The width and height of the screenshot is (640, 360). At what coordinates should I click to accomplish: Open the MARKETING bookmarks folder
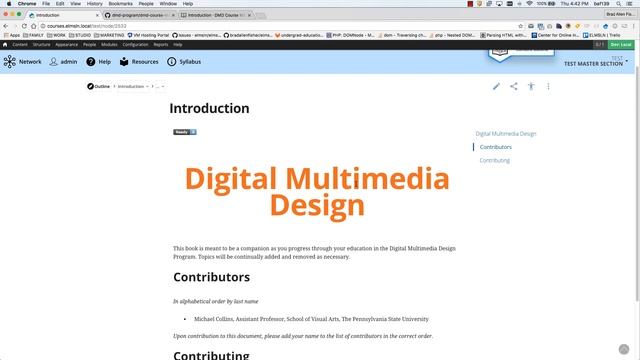coord(109,36)
